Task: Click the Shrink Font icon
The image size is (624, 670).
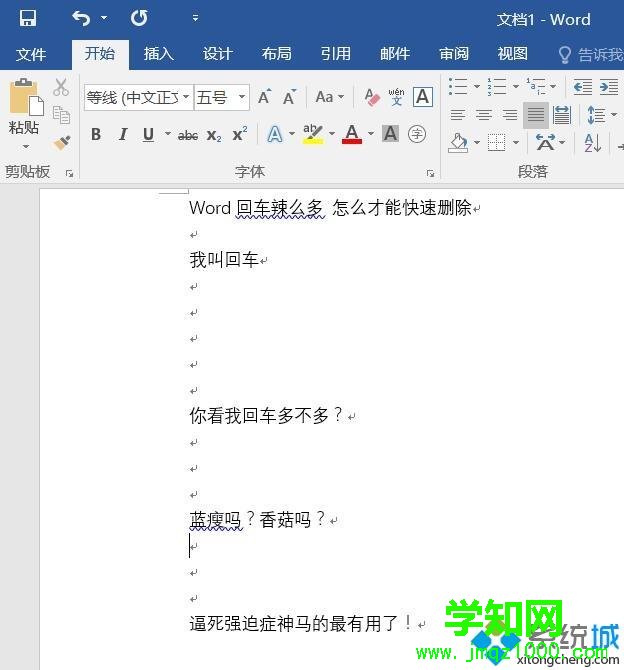Action: click(289, 97)
